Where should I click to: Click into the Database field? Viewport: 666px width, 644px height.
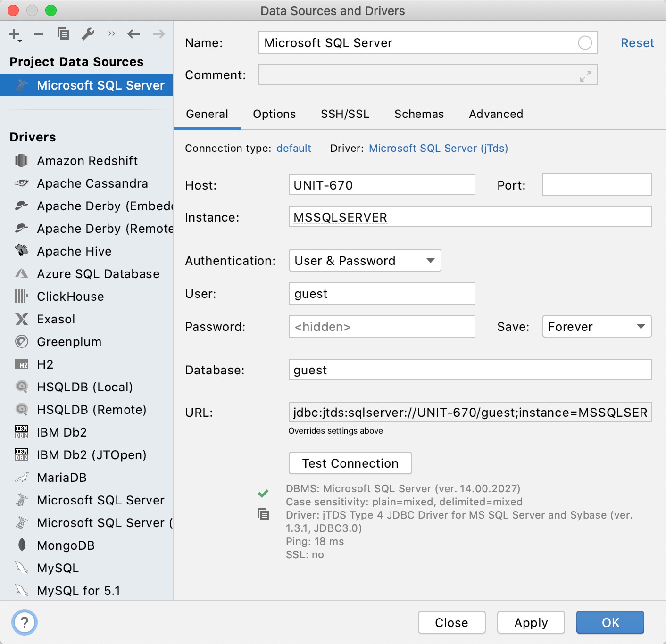point(470,370)
